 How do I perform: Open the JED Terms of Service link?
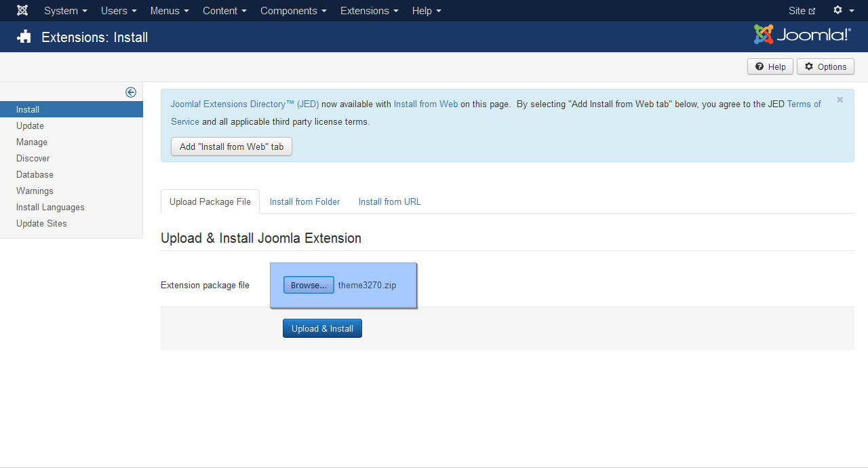pos(804,104)
